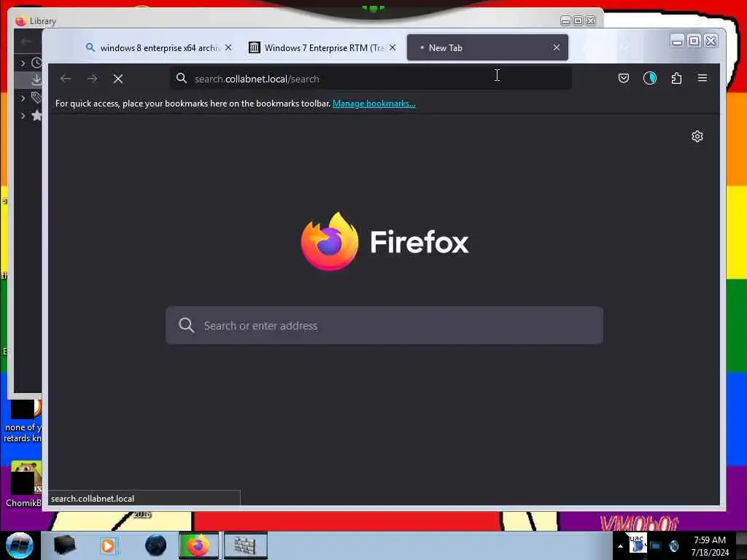Open the Extensions puzzle-piece icon
The height and width of the screenshot is (560, 747).
676,78
